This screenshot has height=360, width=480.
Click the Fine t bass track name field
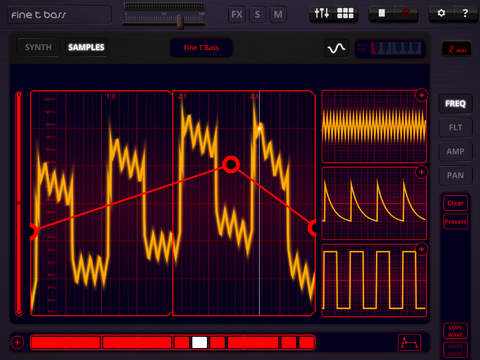(x=60, y=15)
